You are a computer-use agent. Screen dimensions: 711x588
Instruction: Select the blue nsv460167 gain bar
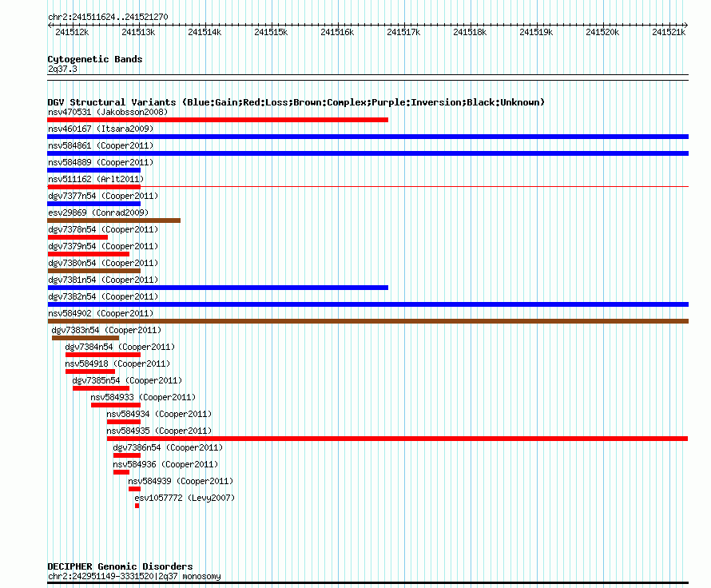pos(367,137)
